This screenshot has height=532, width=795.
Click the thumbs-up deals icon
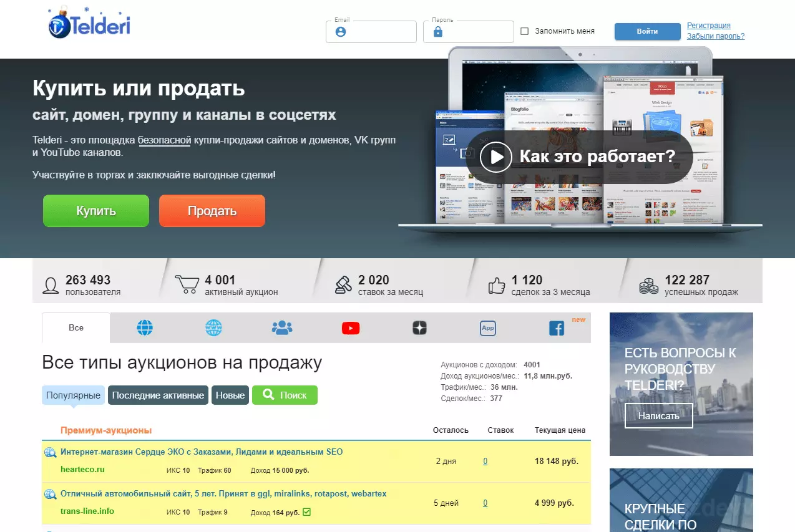pyautogui.click(x=497, y=285)
